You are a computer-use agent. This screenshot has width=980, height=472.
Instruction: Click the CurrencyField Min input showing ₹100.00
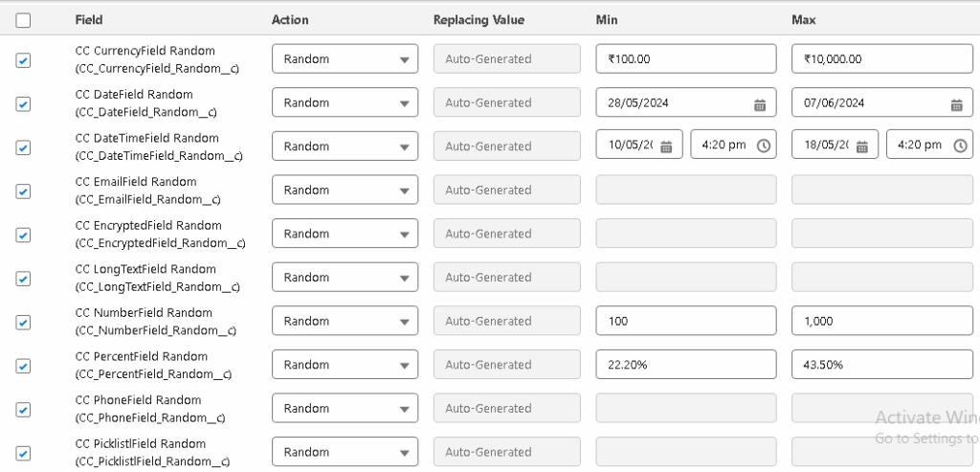tap(685, 59)
